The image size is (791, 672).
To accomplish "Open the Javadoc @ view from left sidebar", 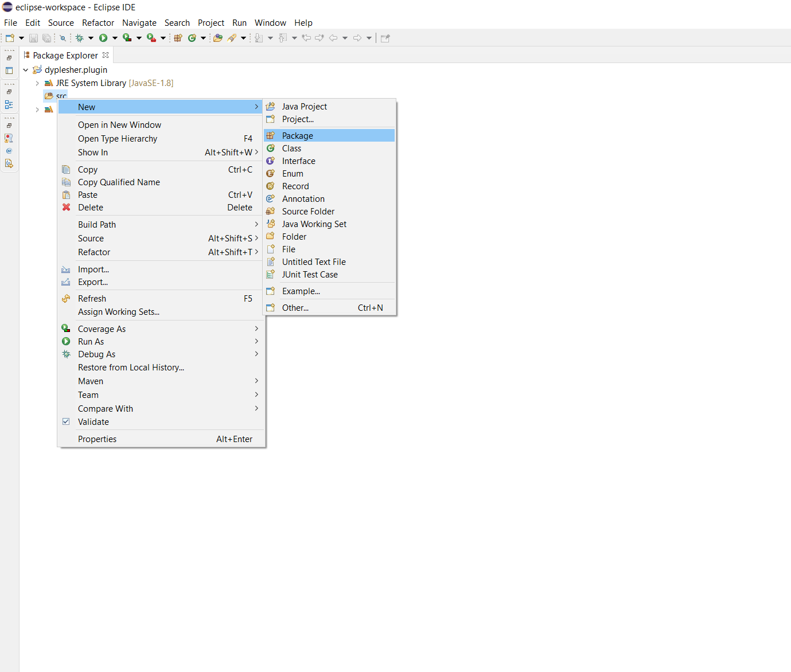I will [x=9, y=151].
